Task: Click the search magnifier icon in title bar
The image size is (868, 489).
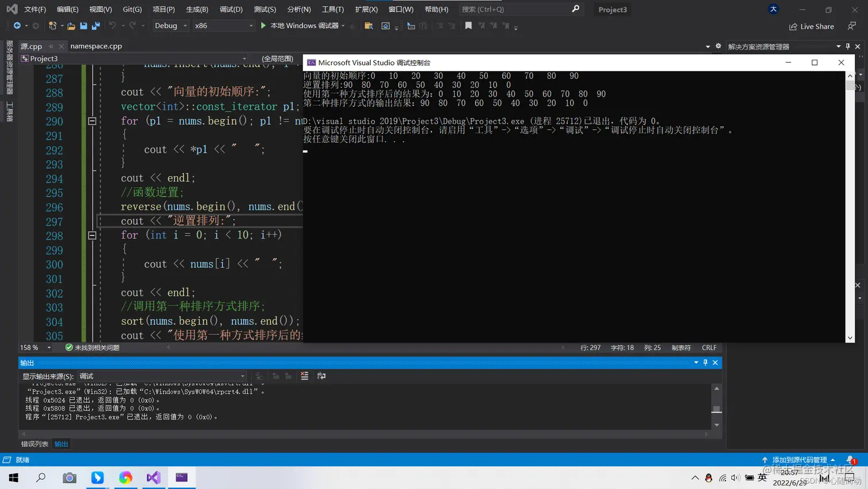Action: [575, 9]
